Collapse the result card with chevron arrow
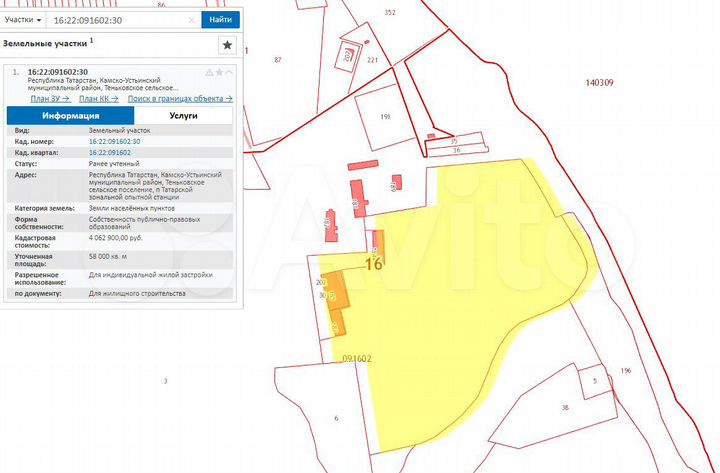The width and height of the screenshot is (720, 473). [229, 73]
